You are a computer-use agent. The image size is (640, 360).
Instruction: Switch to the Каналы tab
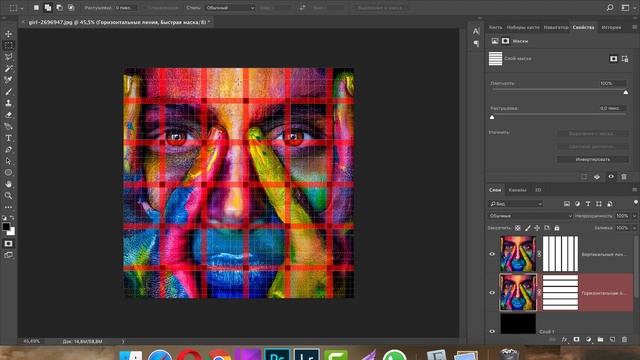coord(517,190)
